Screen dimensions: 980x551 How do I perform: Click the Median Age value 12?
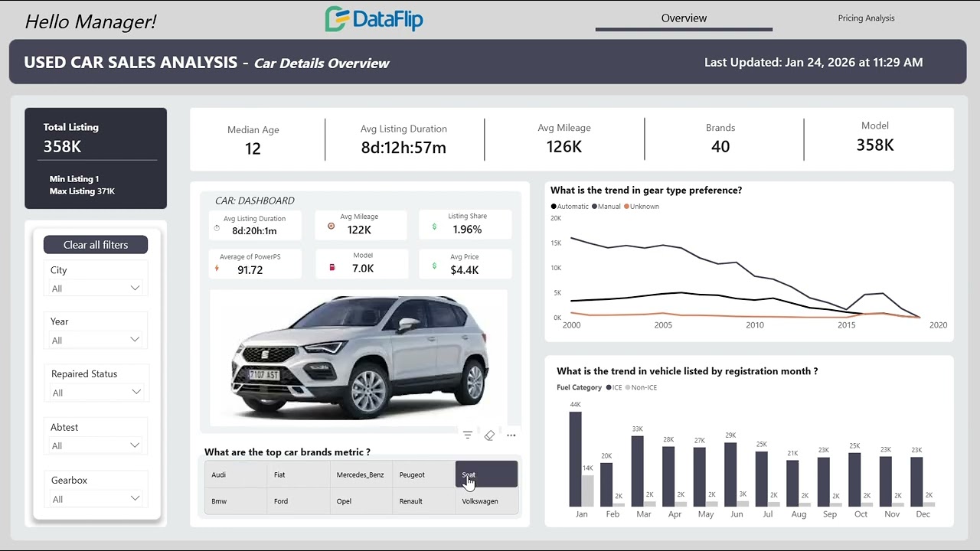pyautogui.click(x=253, y=148)
